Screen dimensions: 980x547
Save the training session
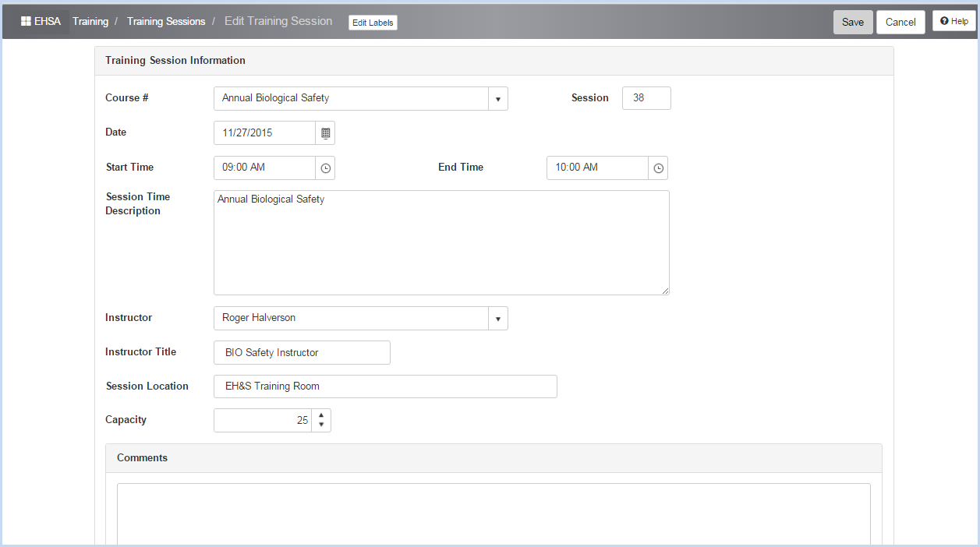(x=853, y=22)
